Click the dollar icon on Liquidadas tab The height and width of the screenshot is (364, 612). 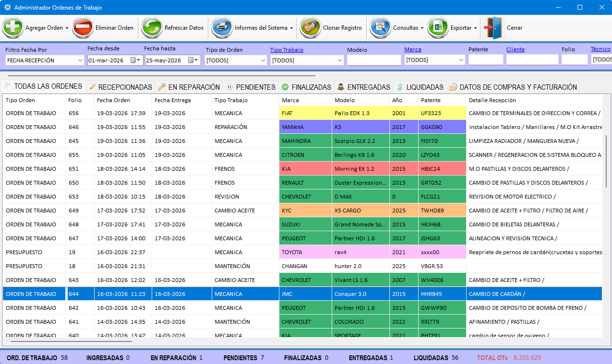pyautogui.click(x=400, y=87)
